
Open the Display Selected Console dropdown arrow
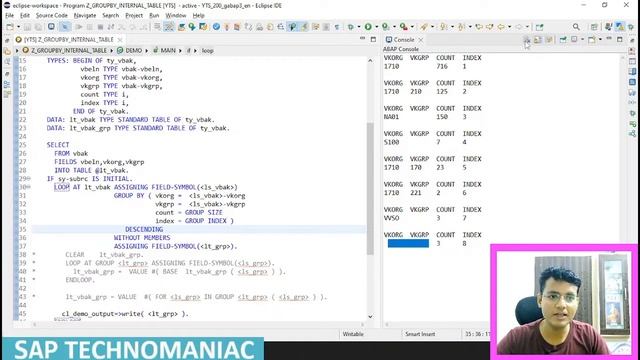(x=582, y=40)
